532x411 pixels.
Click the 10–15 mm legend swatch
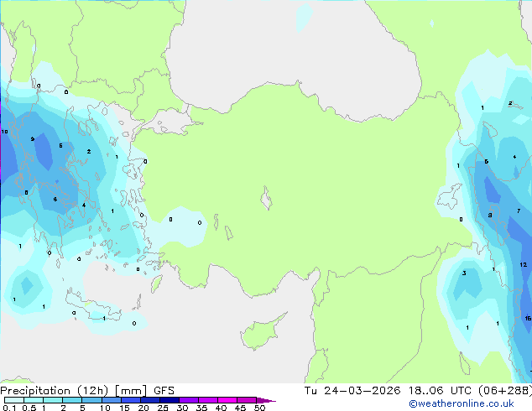click(111, 400)
